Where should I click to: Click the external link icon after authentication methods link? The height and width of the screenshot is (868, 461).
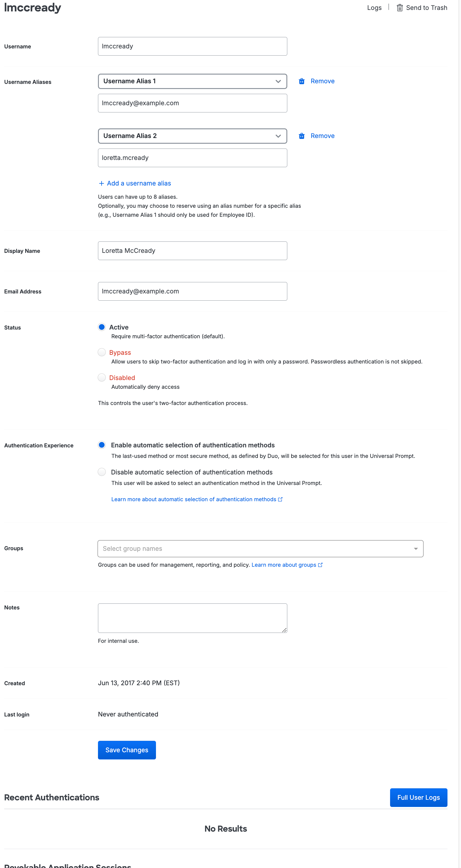click(x=280, y=499)
